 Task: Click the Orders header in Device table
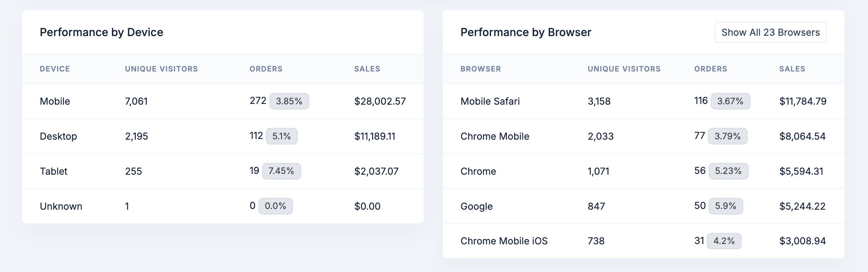[x=266, y=69]
